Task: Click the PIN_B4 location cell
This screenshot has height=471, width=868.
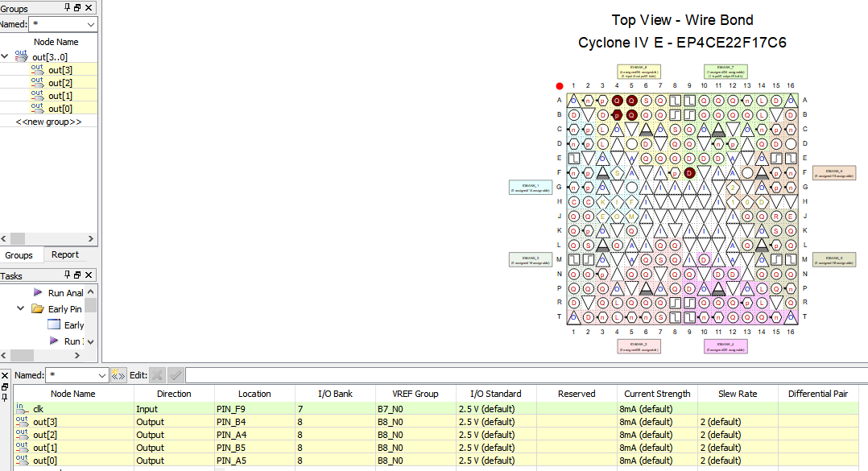Action: tap(254, 422)
